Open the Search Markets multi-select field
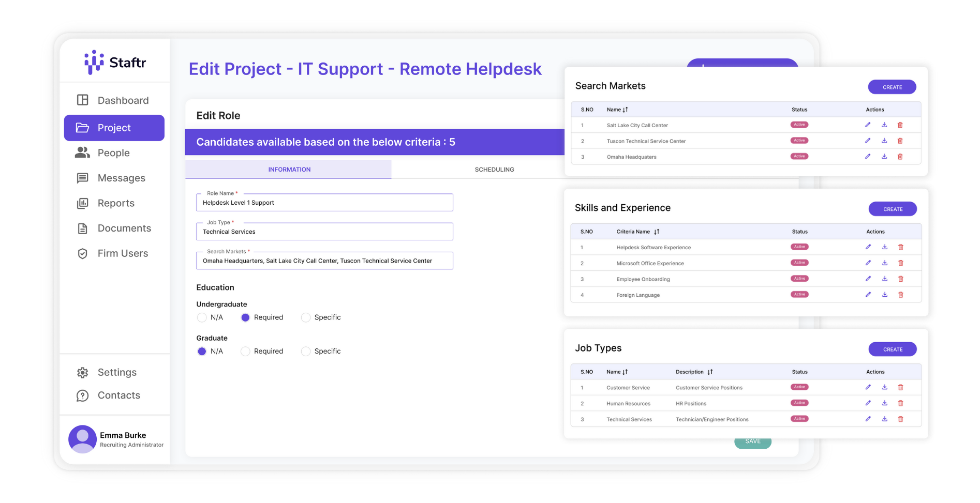The width and height of the screenshot is (980, 503). tap(324, 261)
